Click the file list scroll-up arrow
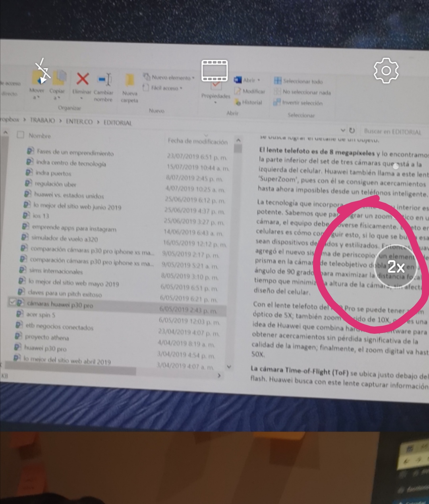Image resolution: width=429 pixels, height=504 pixels. pos(238,140)
